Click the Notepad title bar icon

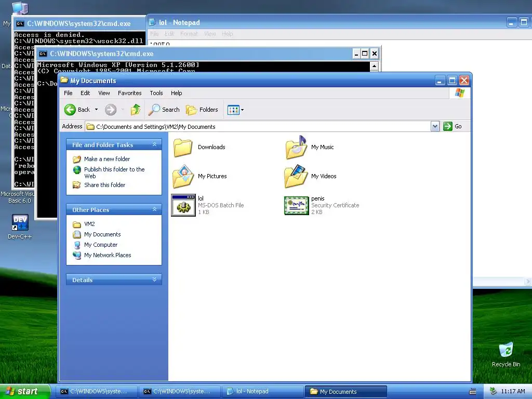(153, 22)
